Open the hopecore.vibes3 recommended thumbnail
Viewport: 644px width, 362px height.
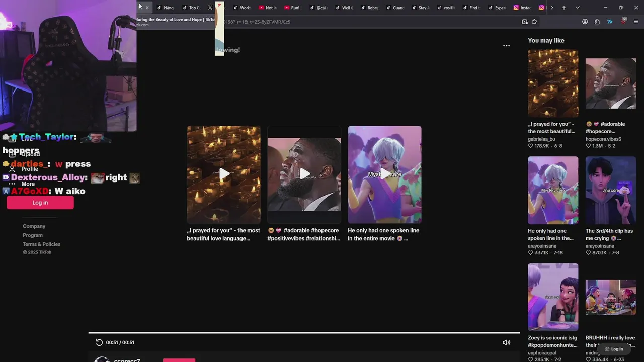(611, 83)
